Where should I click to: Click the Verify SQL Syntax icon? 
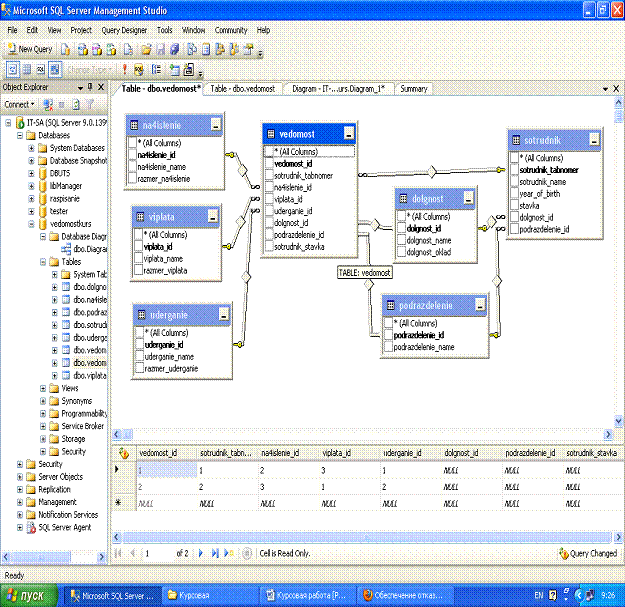click(139, 69)
